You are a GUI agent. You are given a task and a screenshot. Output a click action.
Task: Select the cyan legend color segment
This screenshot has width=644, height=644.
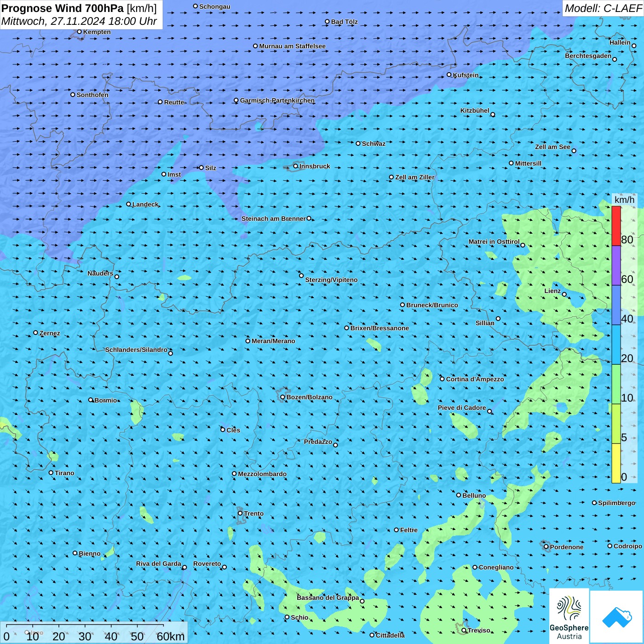(616, 345)
